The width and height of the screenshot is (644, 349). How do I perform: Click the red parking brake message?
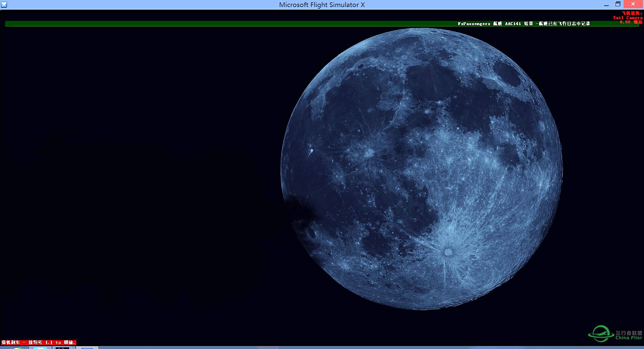[38, 342]
